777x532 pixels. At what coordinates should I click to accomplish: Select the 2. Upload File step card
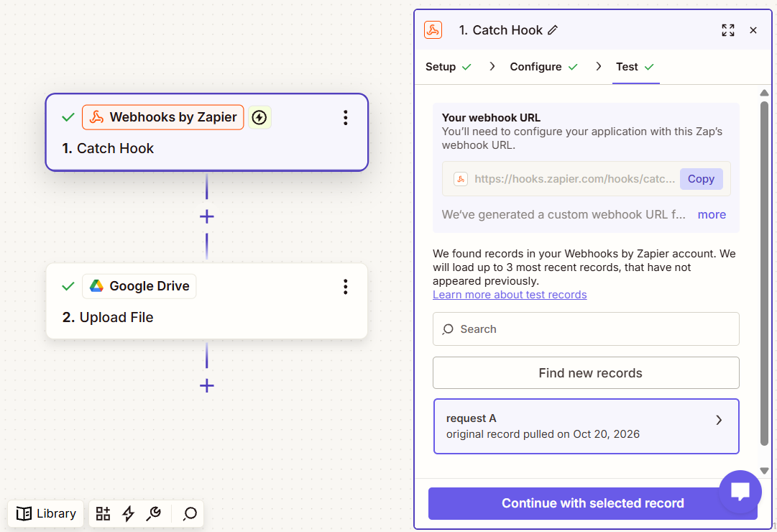pyautogui.click(x=206, y=301)
